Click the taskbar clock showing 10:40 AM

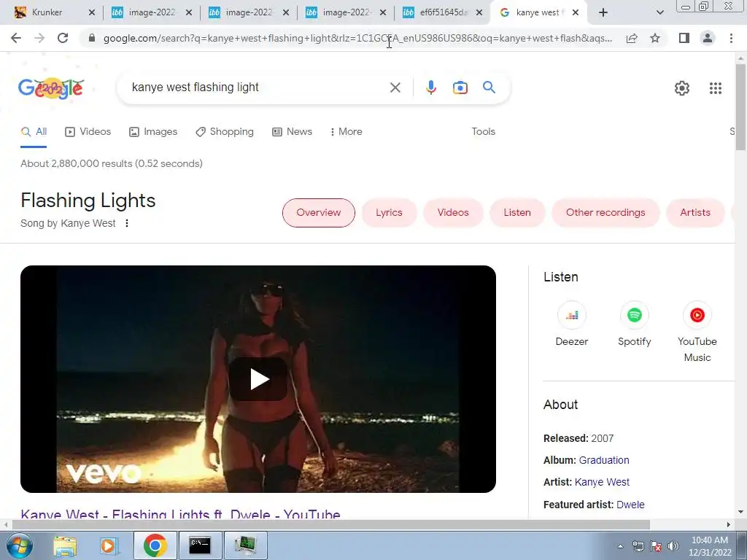(x=709, y=546)
